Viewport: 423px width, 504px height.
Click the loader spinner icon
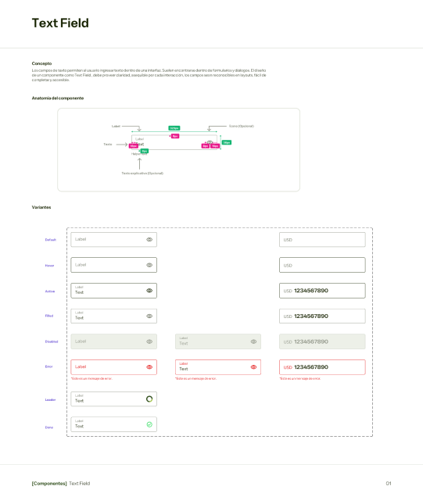coord(149,399)
